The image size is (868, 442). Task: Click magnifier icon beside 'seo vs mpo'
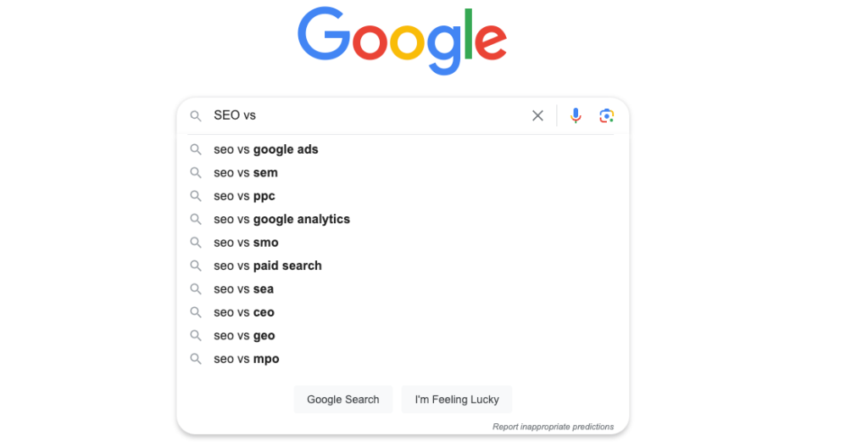196,358
